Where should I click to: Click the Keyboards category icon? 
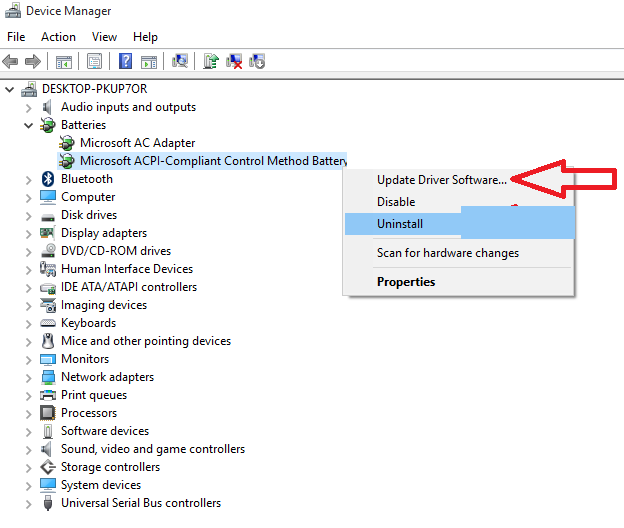(x=48, y=323)
